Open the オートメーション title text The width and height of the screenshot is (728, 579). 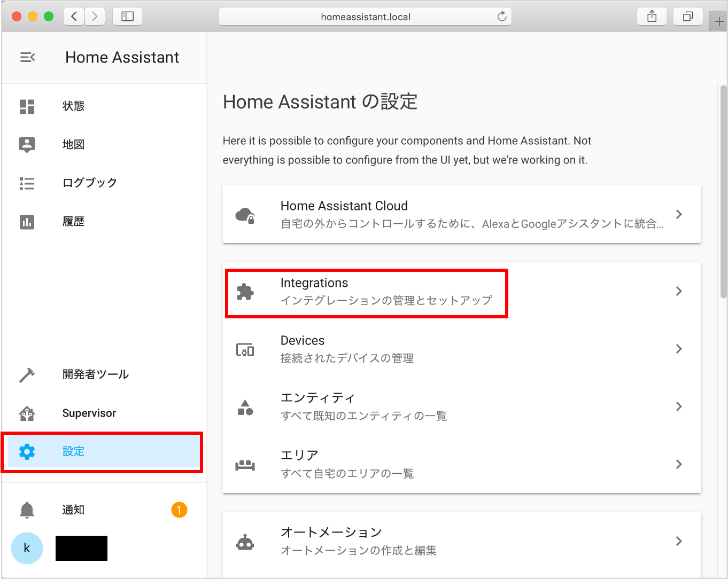point(331,533)
